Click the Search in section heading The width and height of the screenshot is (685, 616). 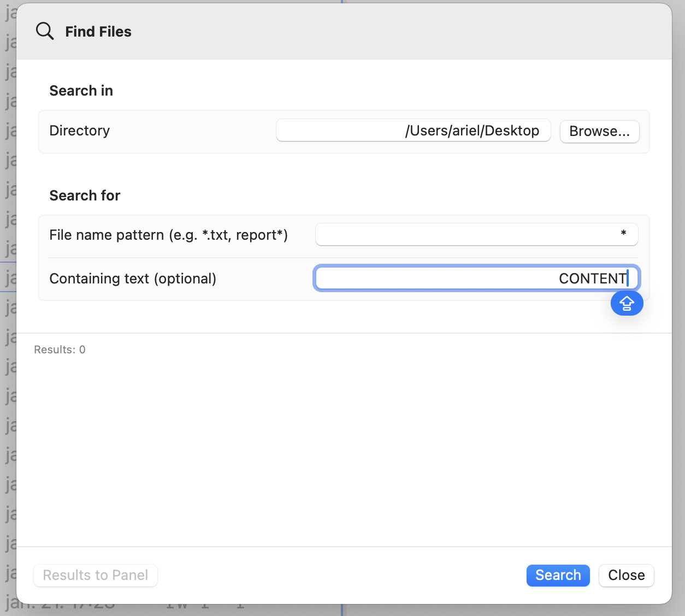[81, 91]
